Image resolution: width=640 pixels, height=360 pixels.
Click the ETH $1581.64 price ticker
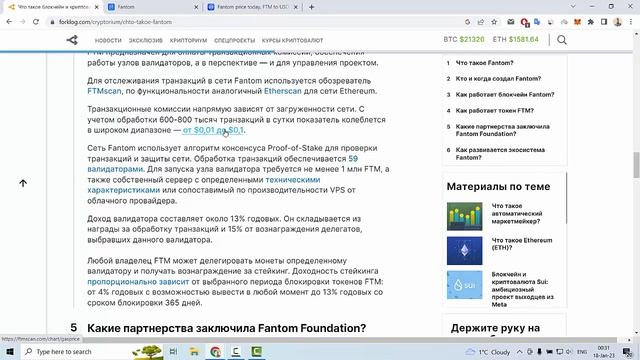[516, 40]
